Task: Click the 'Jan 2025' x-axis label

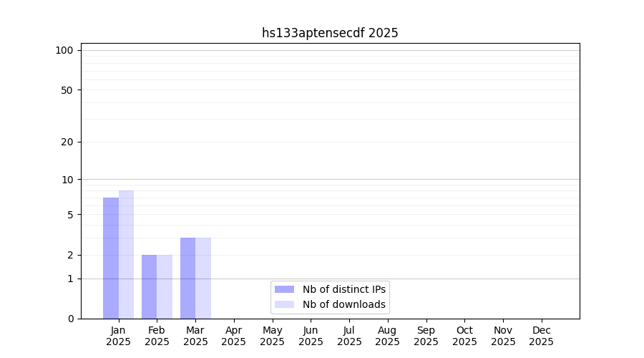Action: (x=119, y=336)
